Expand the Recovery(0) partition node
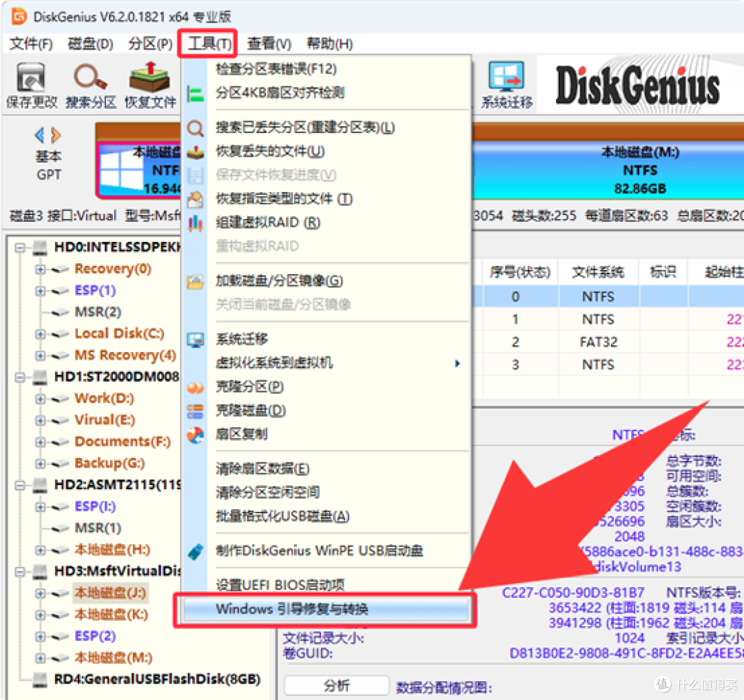 [x=41, y=269]
